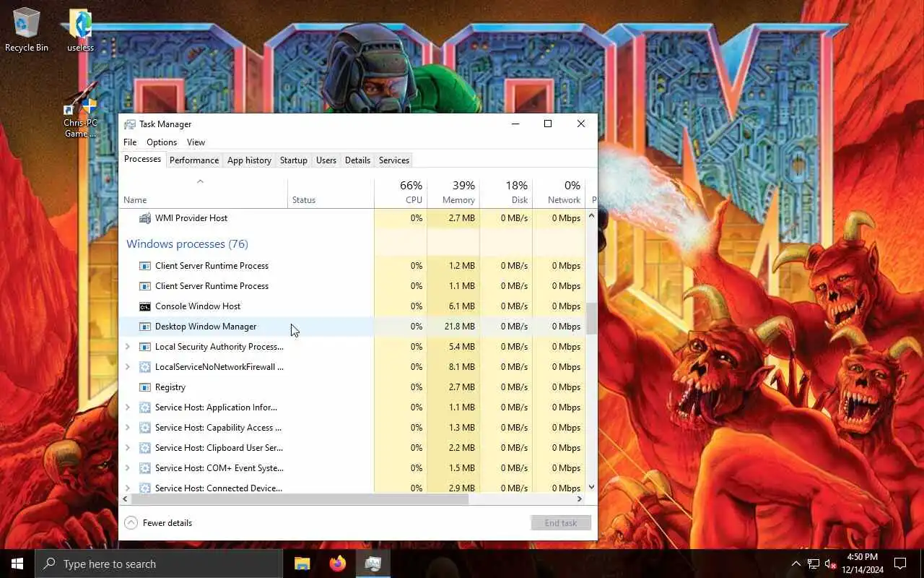Screen dimensions: 924x578
Task: Click the Task Manager title bar icon
Action: (x=130, y=124)
